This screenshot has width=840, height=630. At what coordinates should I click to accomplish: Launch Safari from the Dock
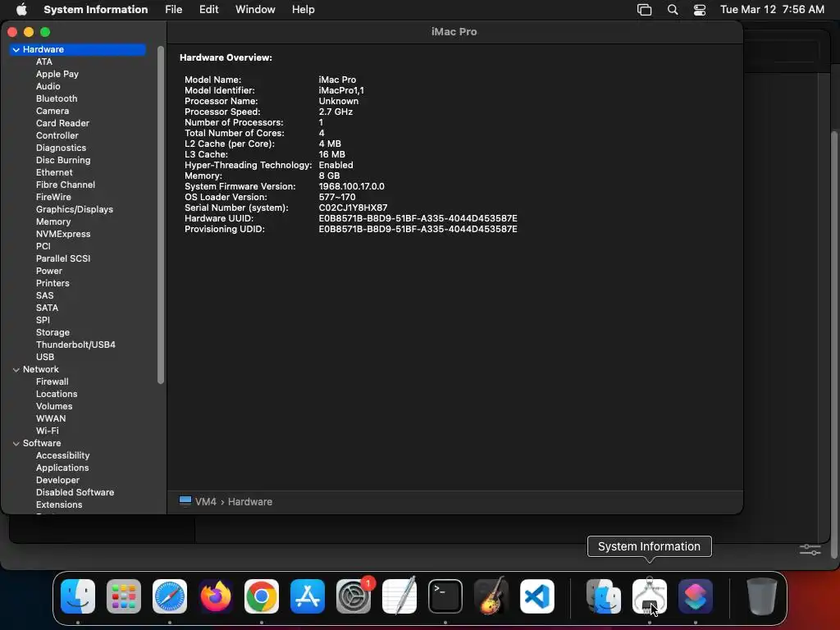(x=170, y=596)
